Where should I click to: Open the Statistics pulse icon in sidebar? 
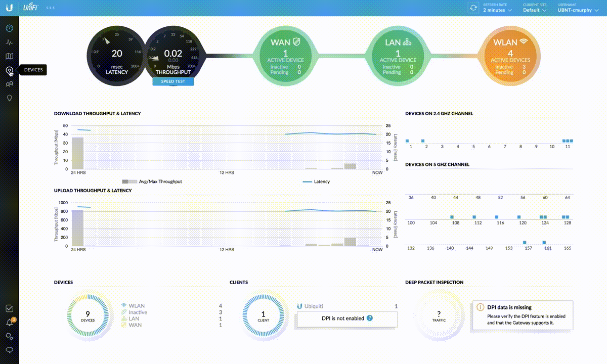[9, 42]
